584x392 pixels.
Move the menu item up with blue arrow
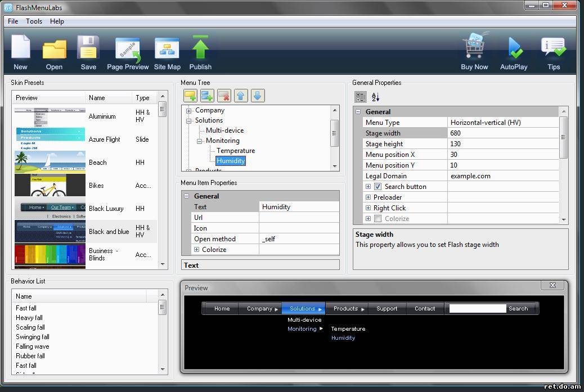click(241, 96)
